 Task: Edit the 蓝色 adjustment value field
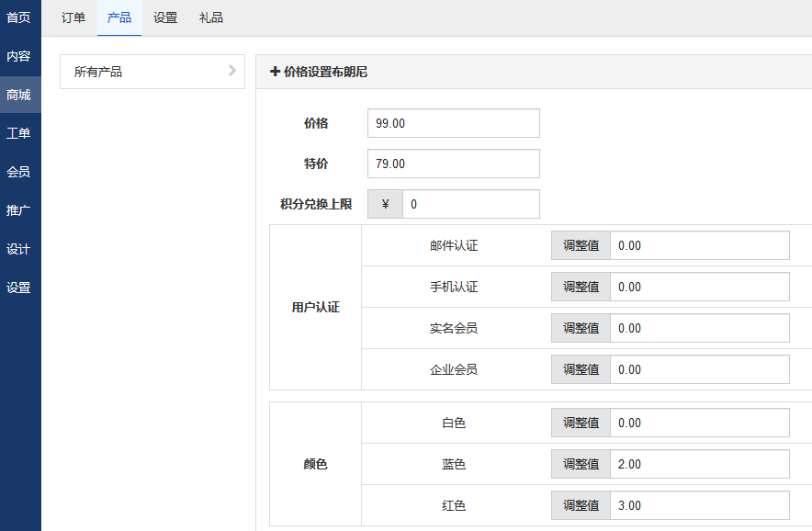point(699,464)
